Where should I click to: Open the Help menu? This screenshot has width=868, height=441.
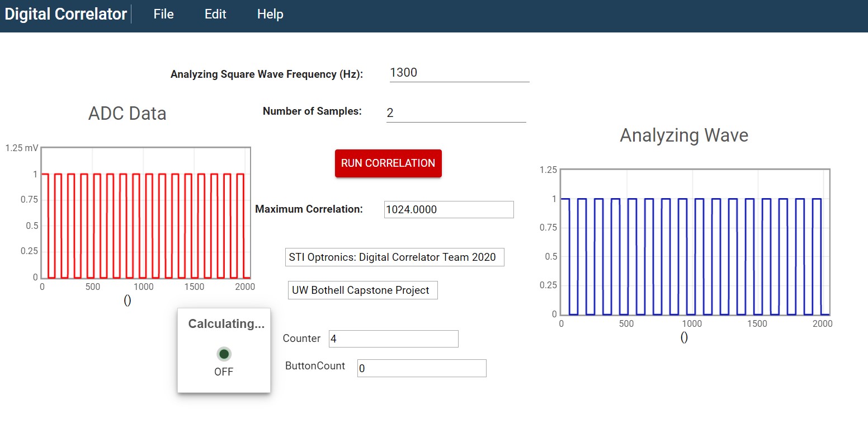pyautogui.click(x=270, y=14)
